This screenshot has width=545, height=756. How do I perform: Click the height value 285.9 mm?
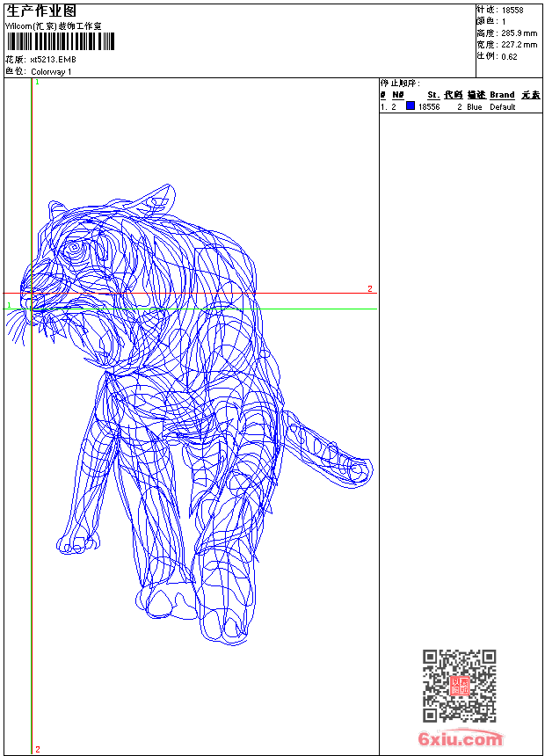click(x=519, y=33)
